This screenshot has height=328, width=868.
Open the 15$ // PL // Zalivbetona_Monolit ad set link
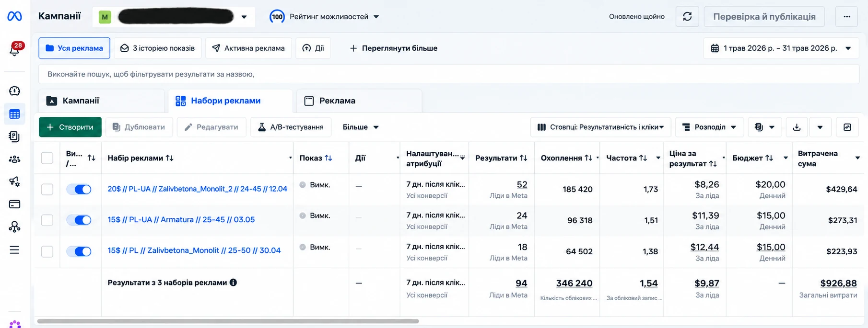click(194, 250)
